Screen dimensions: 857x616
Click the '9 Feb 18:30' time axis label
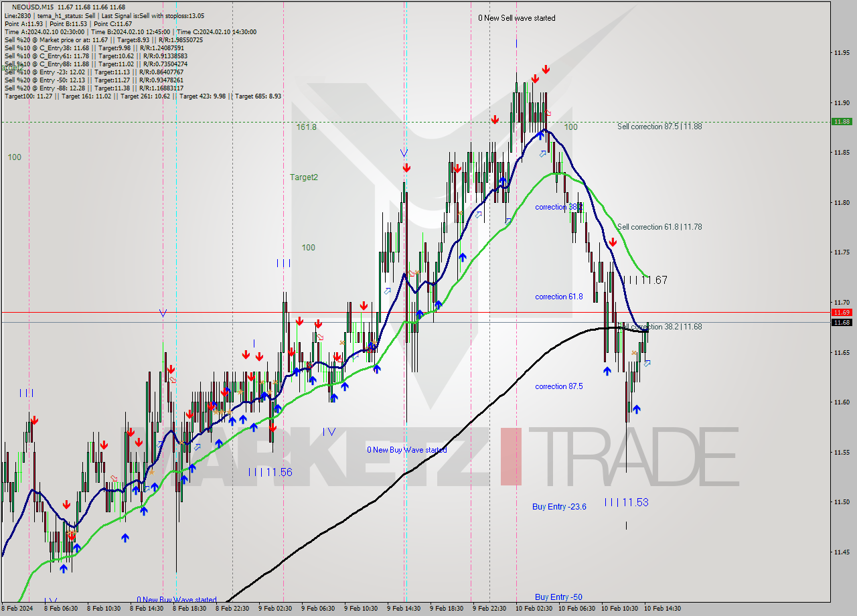tap(447, 609)
